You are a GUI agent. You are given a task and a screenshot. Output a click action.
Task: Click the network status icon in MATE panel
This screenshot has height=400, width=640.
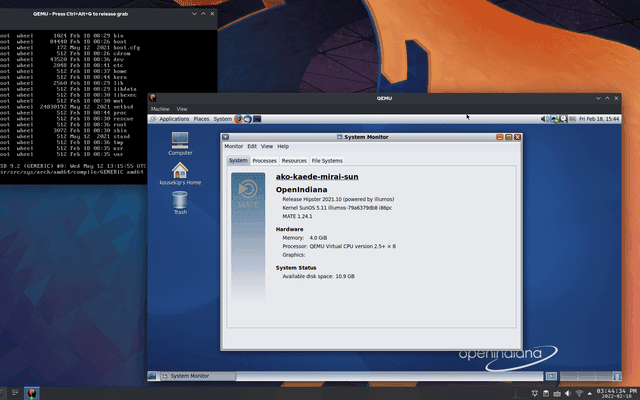pyautogui.click(x=554, y=119)
